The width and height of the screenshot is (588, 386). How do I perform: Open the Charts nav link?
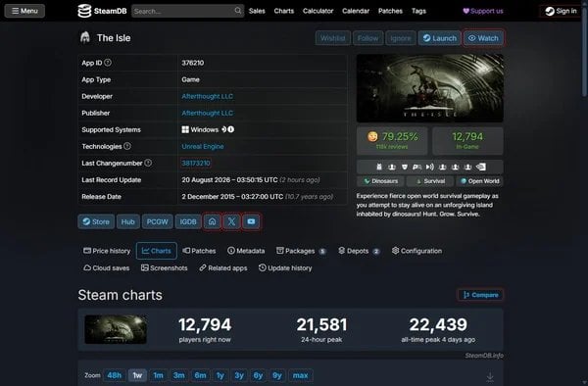tap(284, 11)
